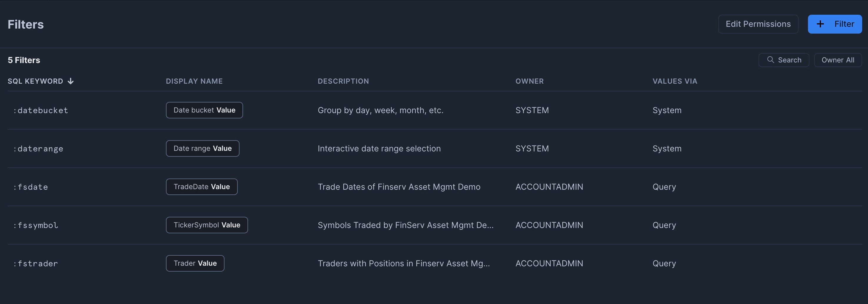Select the :fssymbol filter entry
Screen dimensions: 868x304
(x=36, y=225)
